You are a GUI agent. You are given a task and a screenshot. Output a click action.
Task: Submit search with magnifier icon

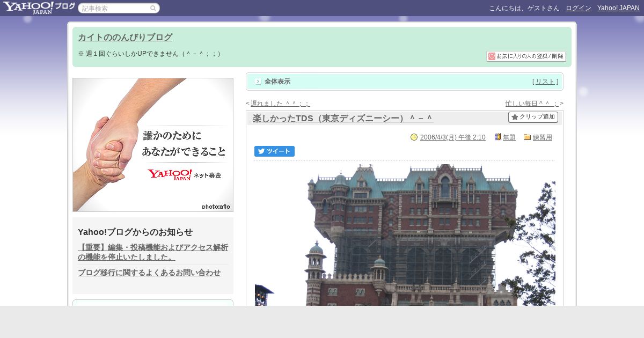pos(153,9)
